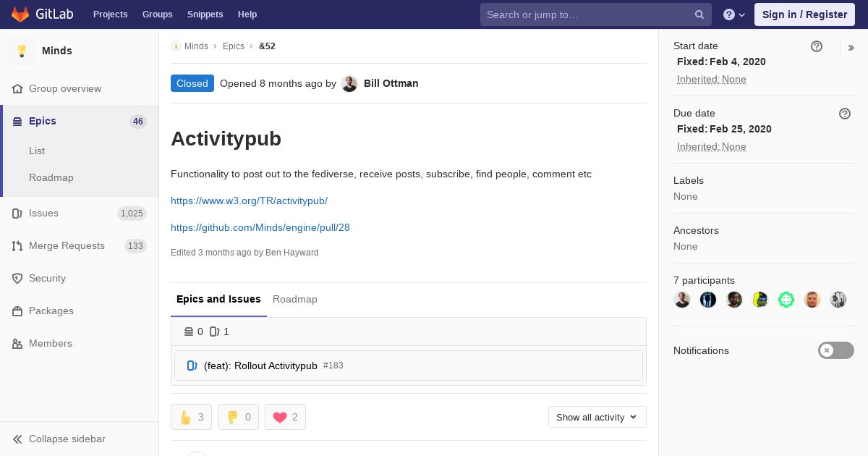The width and height of the screenshot is (868, 456).
Task: Open Merge Requests sidebar section
Action: 80,245
